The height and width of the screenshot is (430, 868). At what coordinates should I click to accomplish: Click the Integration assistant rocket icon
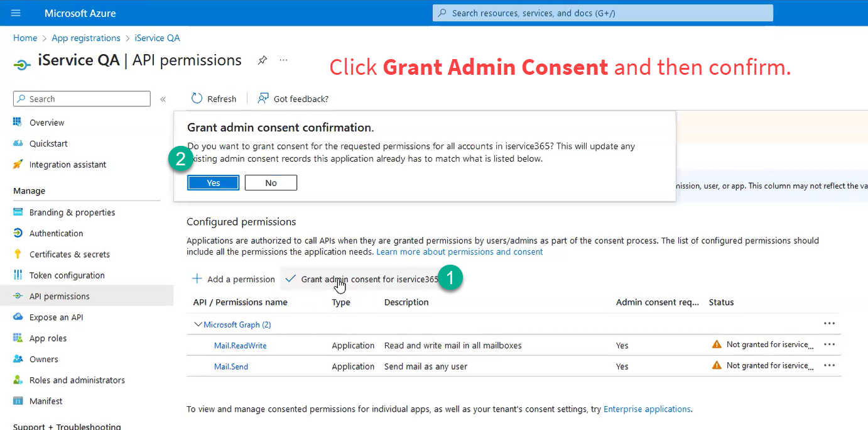pyautogui.click(x=18, y=164)
